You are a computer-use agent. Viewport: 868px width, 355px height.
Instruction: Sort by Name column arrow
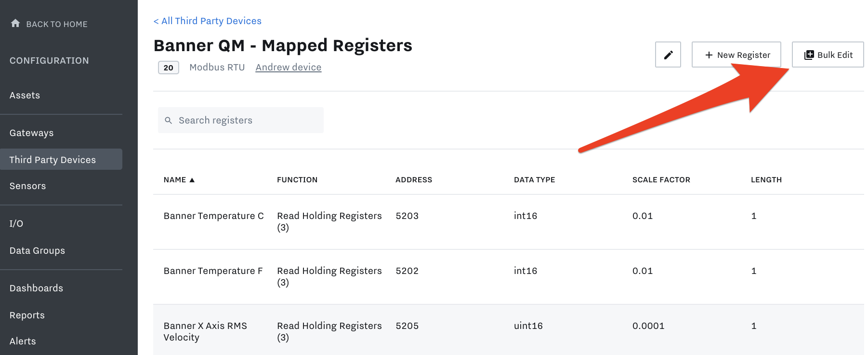pos(192,180)
